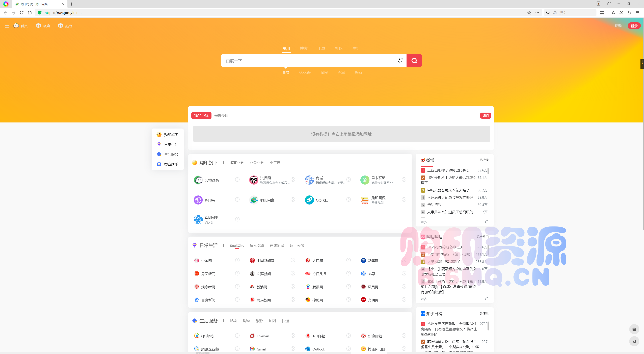Expand details arrow for 人民网
Viewport: 644px width, 354px height.
348,260
